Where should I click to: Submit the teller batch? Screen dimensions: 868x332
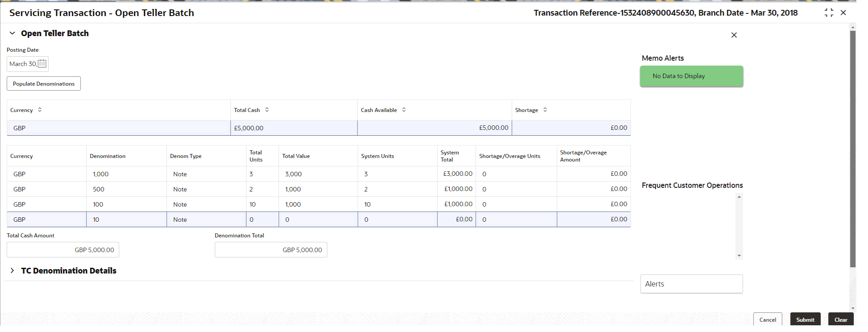805,320
